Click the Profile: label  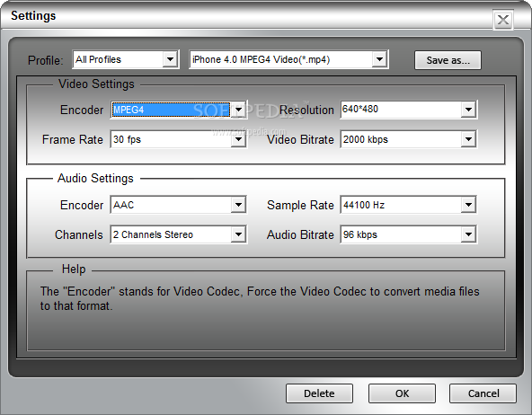click(46, 60)
